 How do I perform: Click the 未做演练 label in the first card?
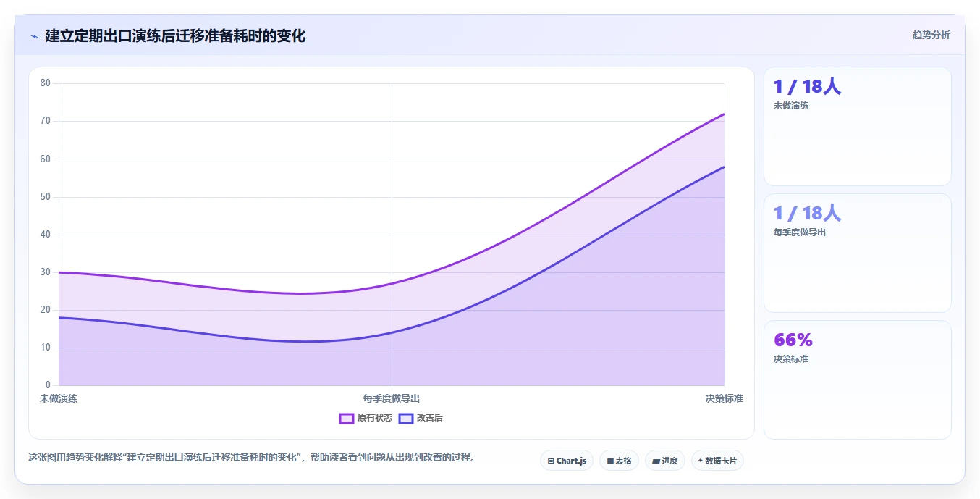click(x=791, y=106)
